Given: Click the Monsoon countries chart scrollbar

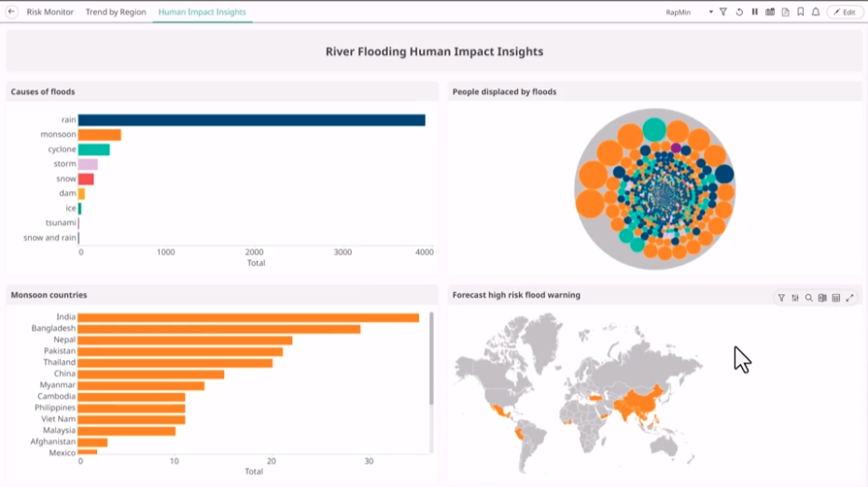Looking at the screenshot, I should (431, 359).
